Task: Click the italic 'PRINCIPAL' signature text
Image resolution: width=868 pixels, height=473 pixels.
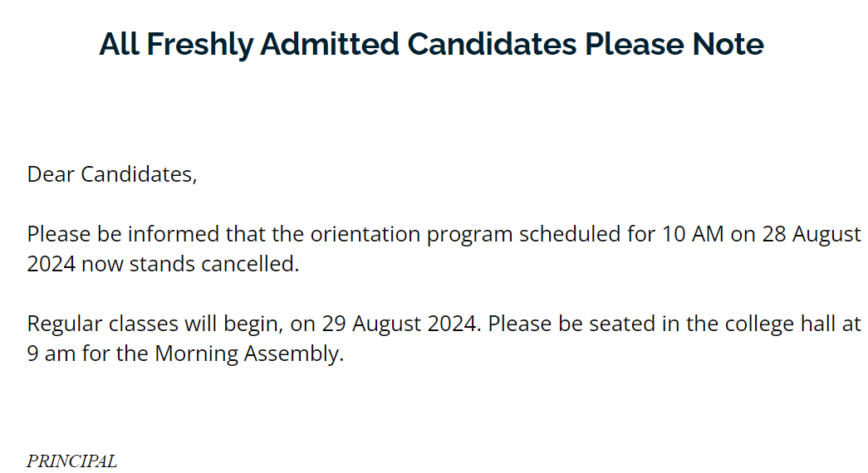Action: (72, 461)
